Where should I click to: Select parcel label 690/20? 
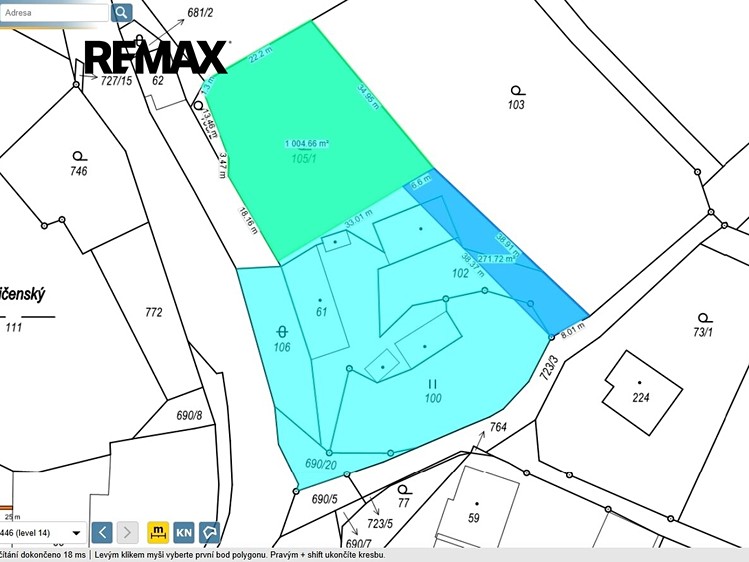[x=321, y=464]
